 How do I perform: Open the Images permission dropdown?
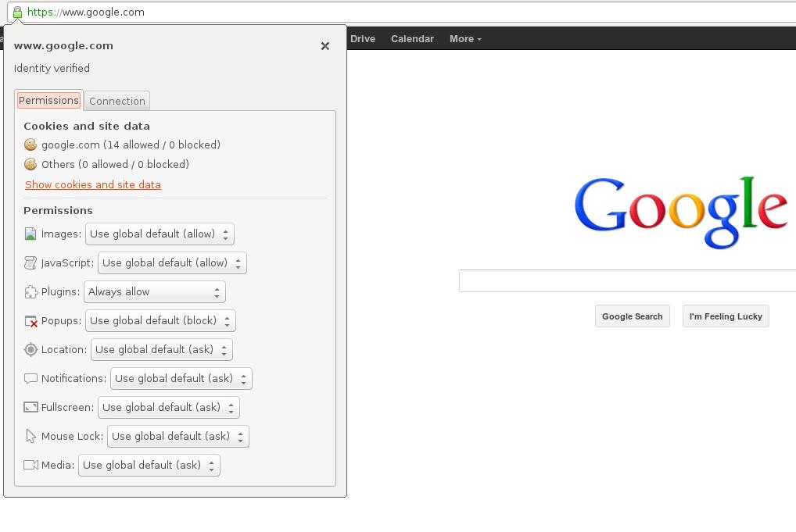(x=160, y=234)
